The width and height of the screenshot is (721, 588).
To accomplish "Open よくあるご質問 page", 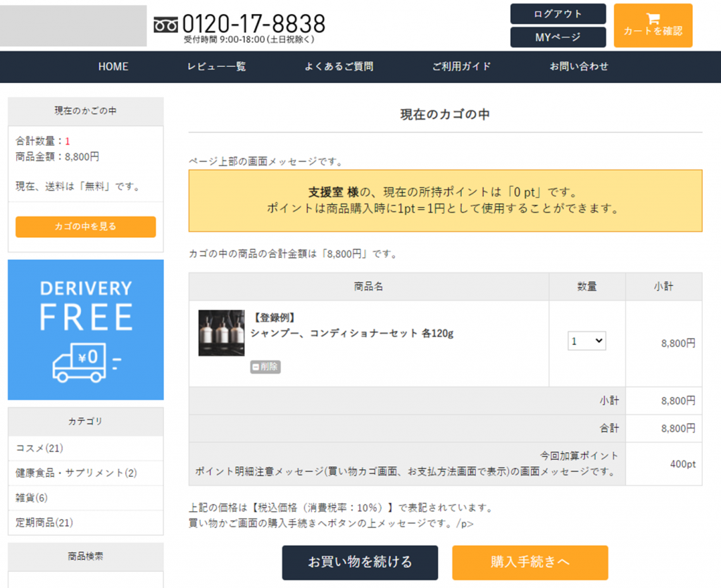I will [x=339, y=67].
